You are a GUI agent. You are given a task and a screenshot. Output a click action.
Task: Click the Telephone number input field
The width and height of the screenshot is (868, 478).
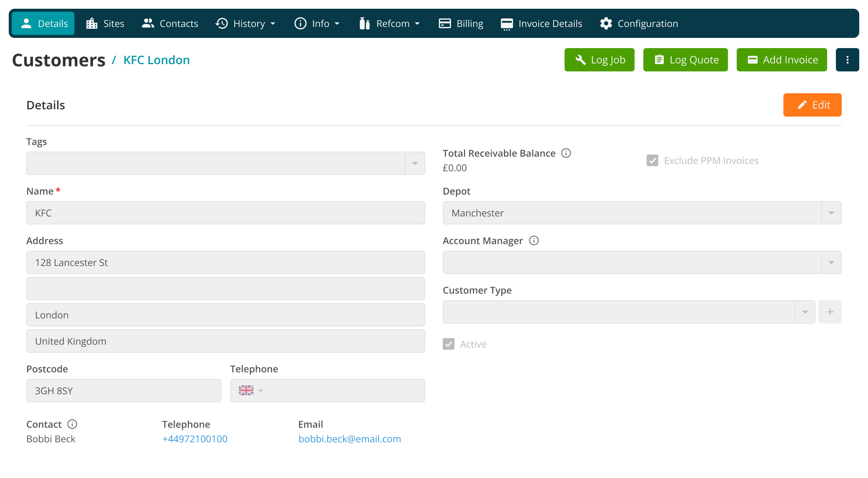pyautogui.click(x=328, y=391)
